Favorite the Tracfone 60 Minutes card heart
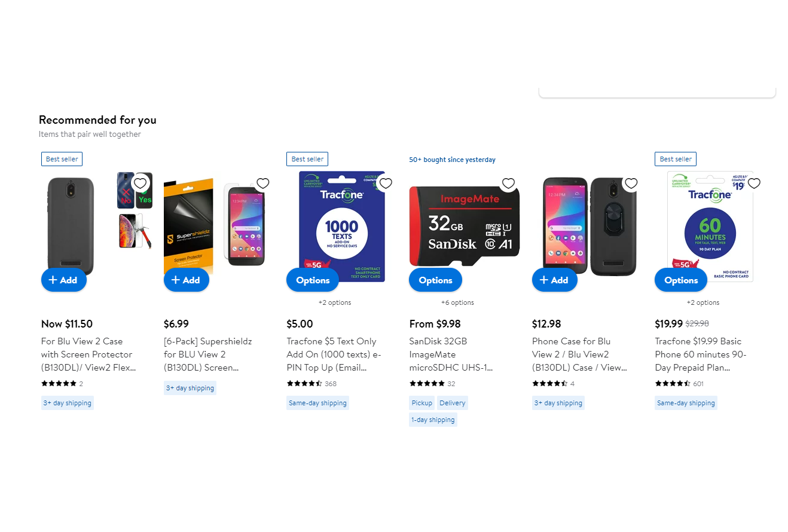788x532 pixels. click(x=754, y=184)
